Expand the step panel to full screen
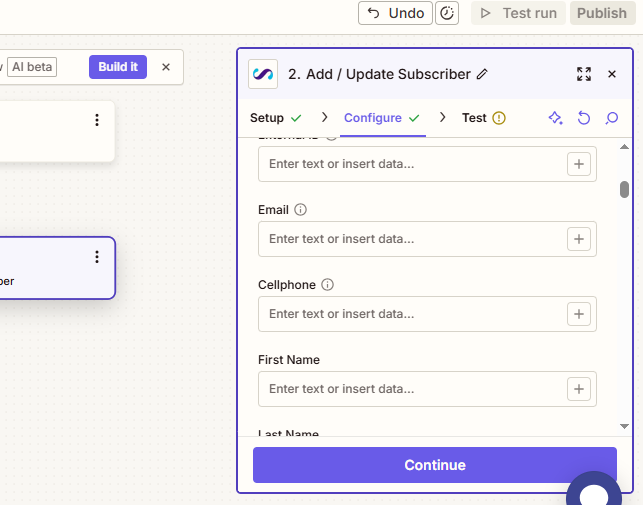 pyautogui.click(x=584, y=74)
